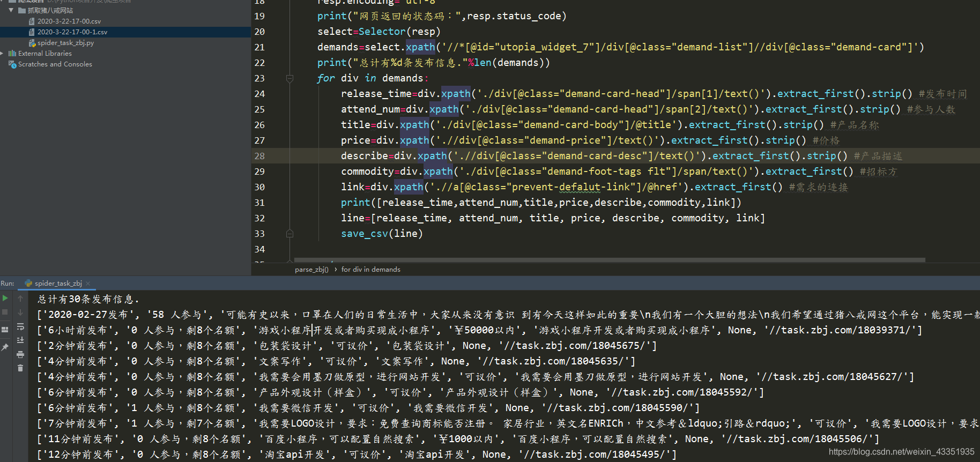Click 'commodity' variable on line 29
Image resolution: width=980 pixels, height=462 pixels.
367,172
